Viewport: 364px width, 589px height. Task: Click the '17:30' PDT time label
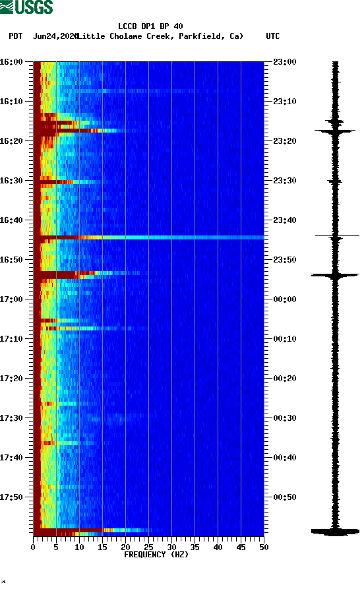click(x=11, y=418)
